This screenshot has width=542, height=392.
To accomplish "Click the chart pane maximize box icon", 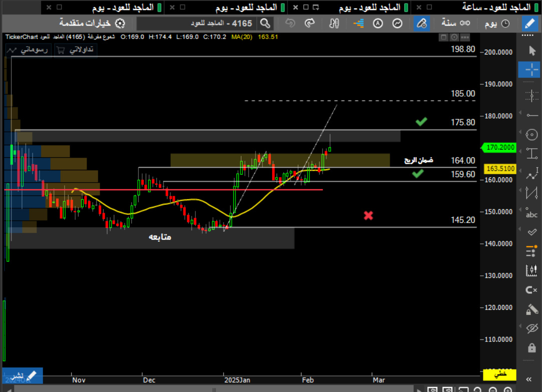I will (444, 38).
